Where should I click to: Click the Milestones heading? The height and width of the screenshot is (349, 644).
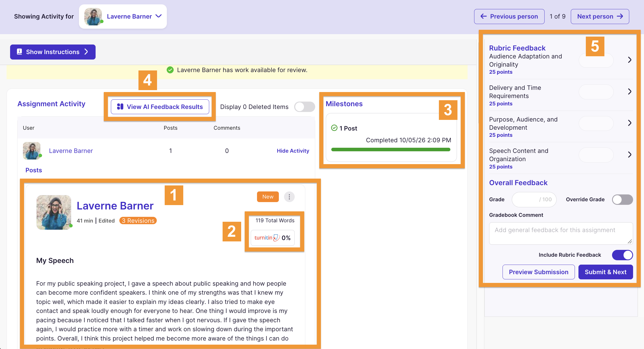(344, 104)
